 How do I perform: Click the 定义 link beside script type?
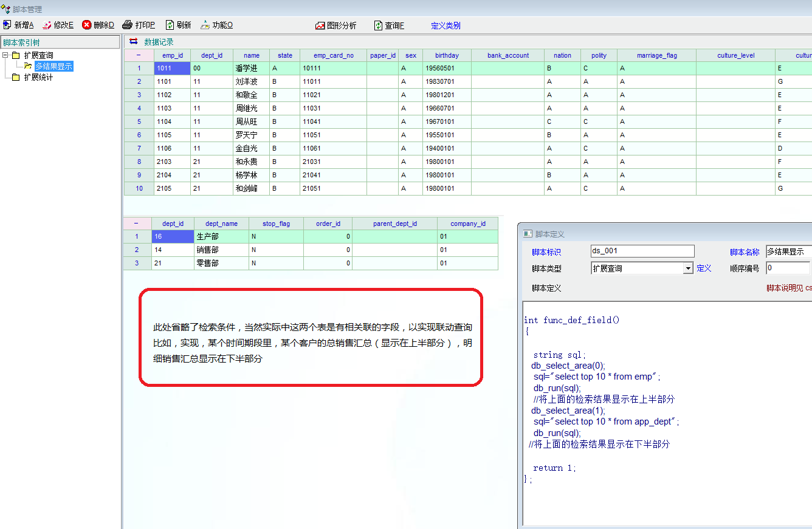pos(704,268)
